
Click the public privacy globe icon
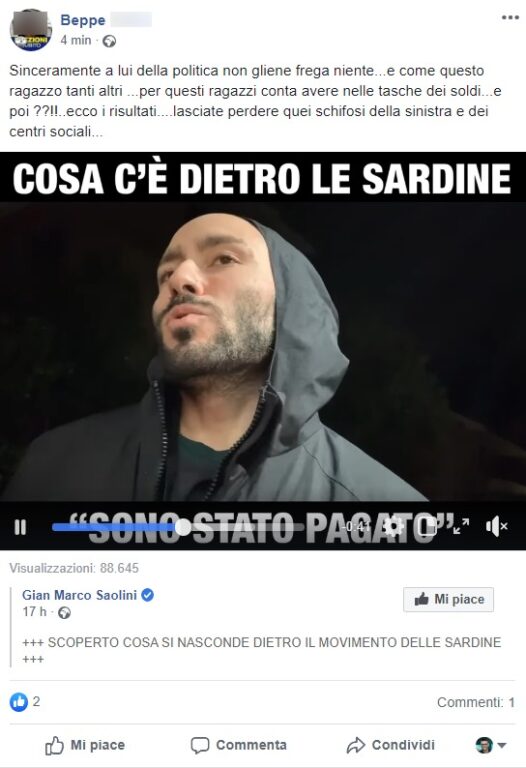pyautogui.click(x=109, y=41)
